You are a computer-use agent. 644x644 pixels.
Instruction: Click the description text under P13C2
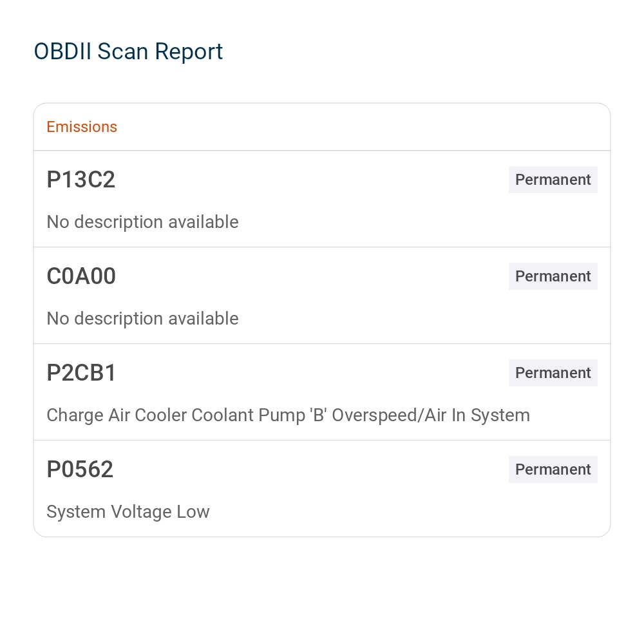pos(142,222)
